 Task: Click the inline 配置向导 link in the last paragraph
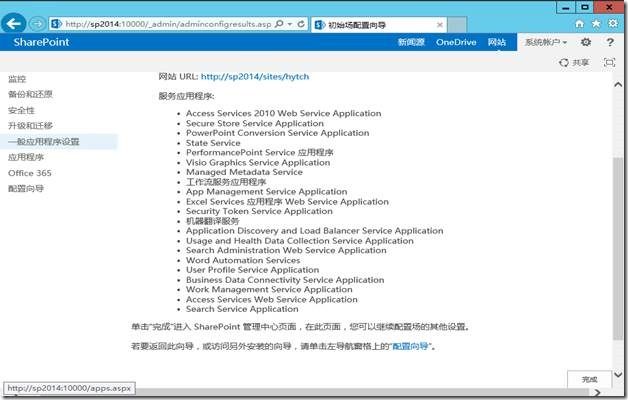[411, 346]
